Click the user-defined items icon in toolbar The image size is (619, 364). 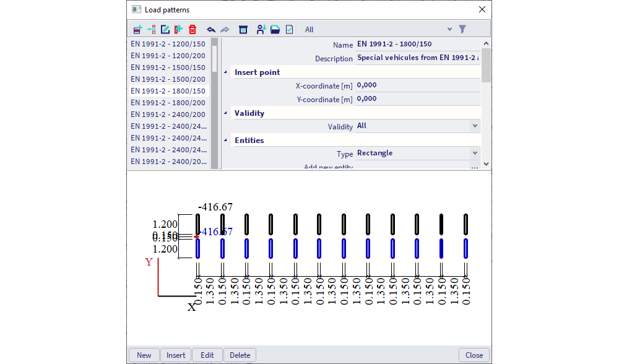click(261, 29)
